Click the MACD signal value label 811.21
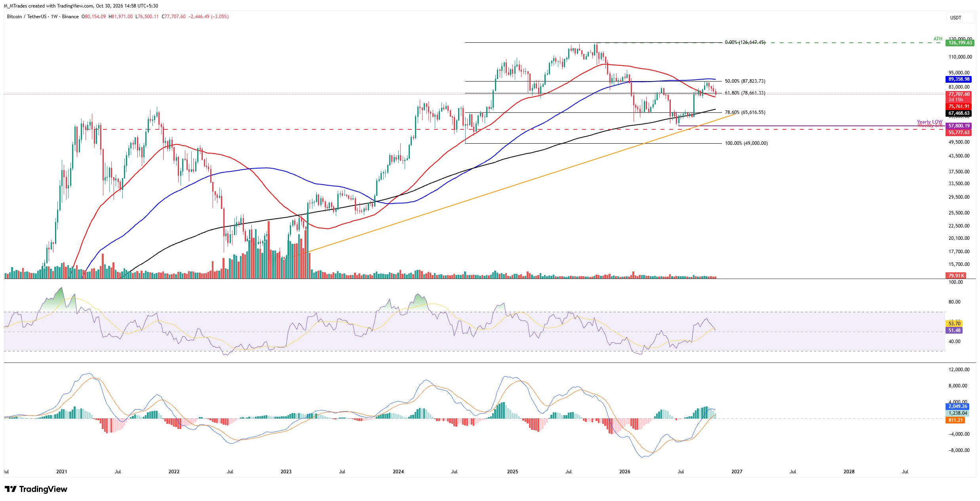 (955, 420)
